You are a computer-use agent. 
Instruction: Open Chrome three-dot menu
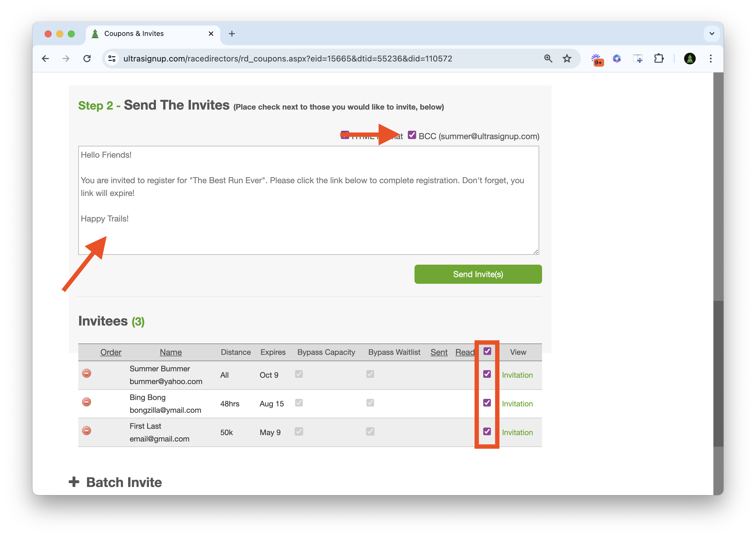[710, 59]
